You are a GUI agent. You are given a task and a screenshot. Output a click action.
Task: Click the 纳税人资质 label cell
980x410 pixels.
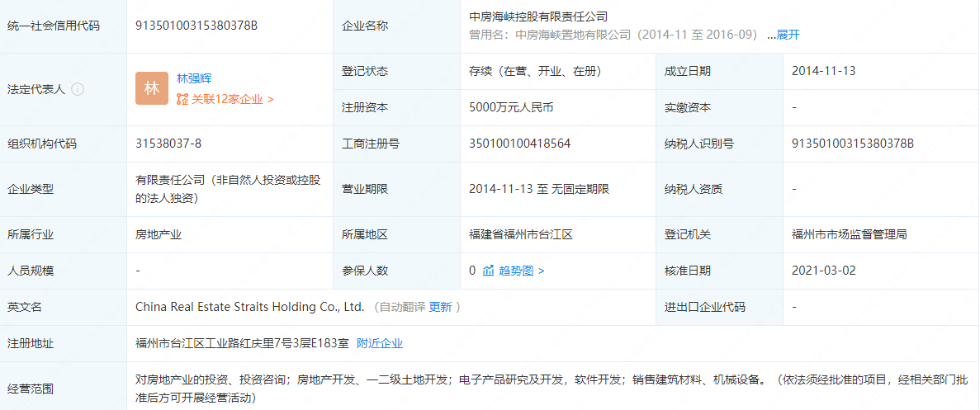coord(719,189)
